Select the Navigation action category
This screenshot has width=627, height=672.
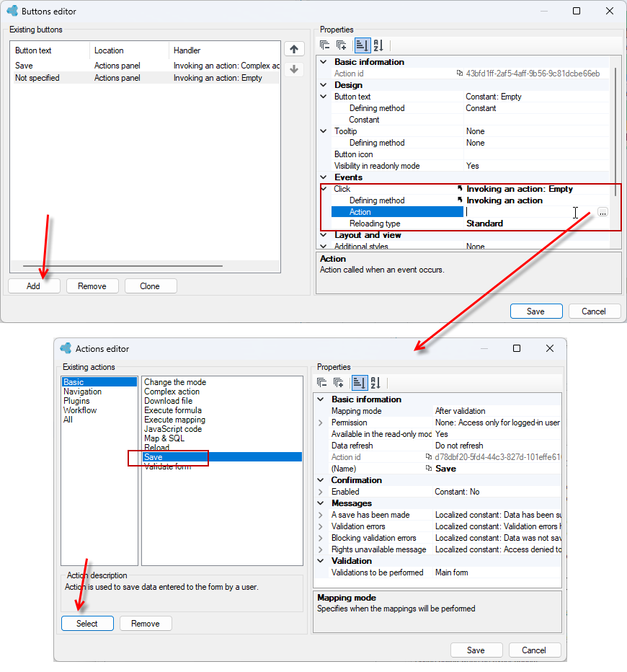82,392
